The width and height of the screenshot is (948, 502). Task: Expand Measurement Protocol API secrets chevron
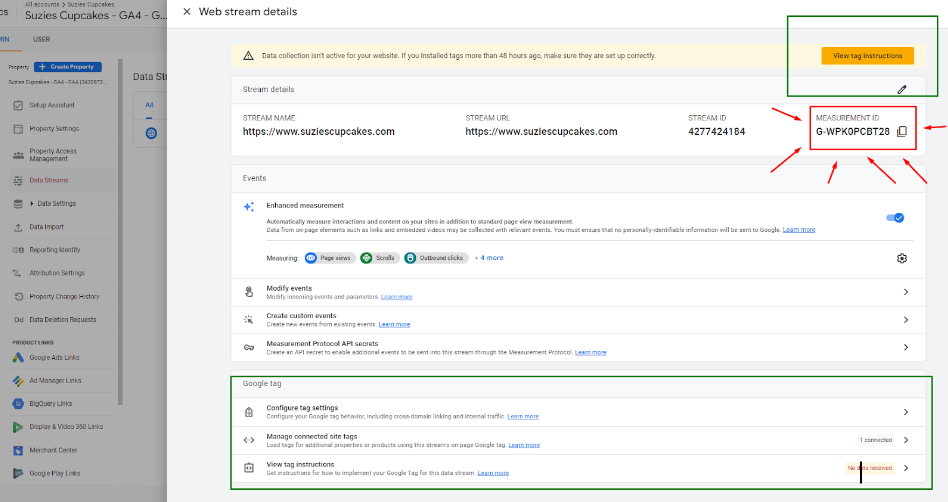906,347
